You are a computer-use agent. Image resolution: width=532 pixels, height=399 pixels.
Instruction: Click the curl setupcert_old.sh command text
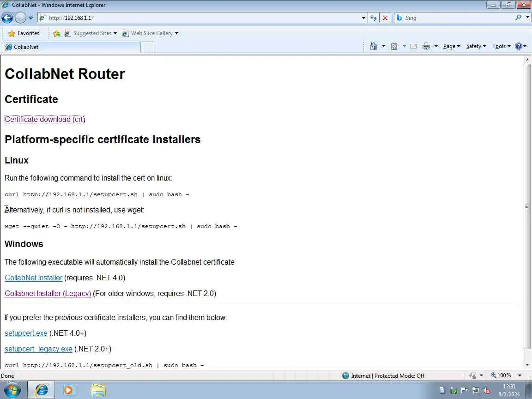coord(104,365)
